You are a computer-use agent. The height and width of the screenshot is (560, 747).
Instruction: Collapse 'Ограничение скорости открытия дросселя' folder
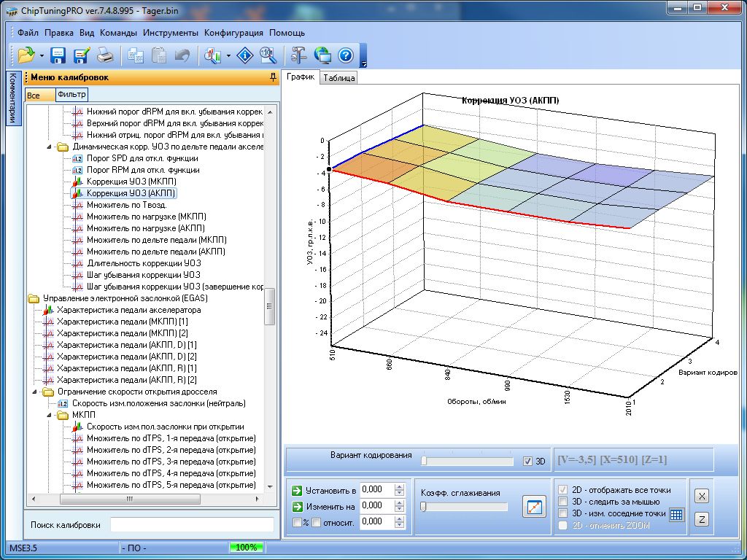point(34,392)
